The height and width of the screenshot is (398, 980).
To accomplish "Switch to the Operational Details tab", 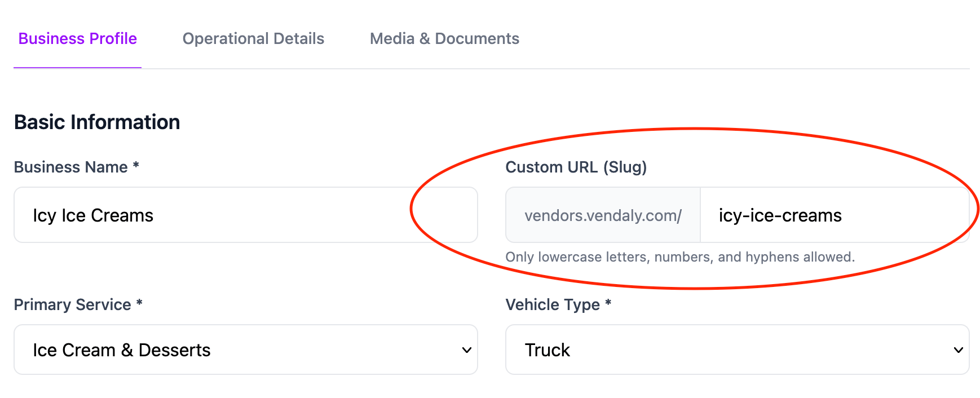I will pyautogui.click(x=253, y=38).
